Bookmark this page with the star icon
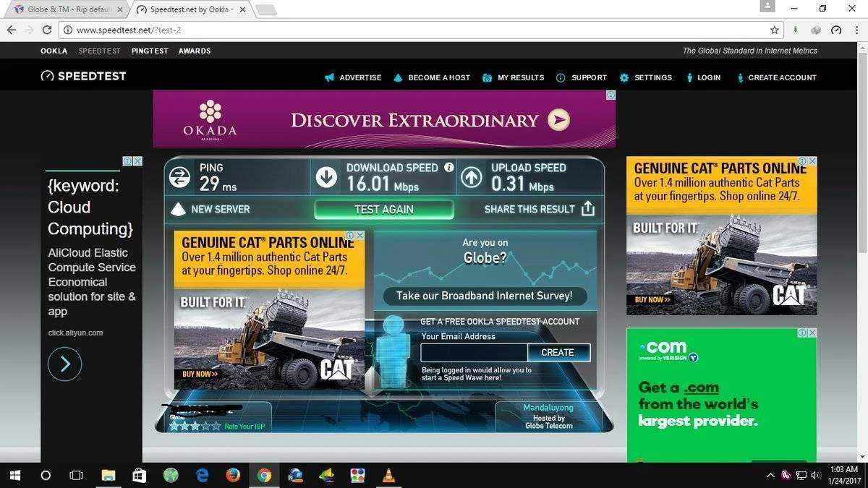 (x=775, y=30)
